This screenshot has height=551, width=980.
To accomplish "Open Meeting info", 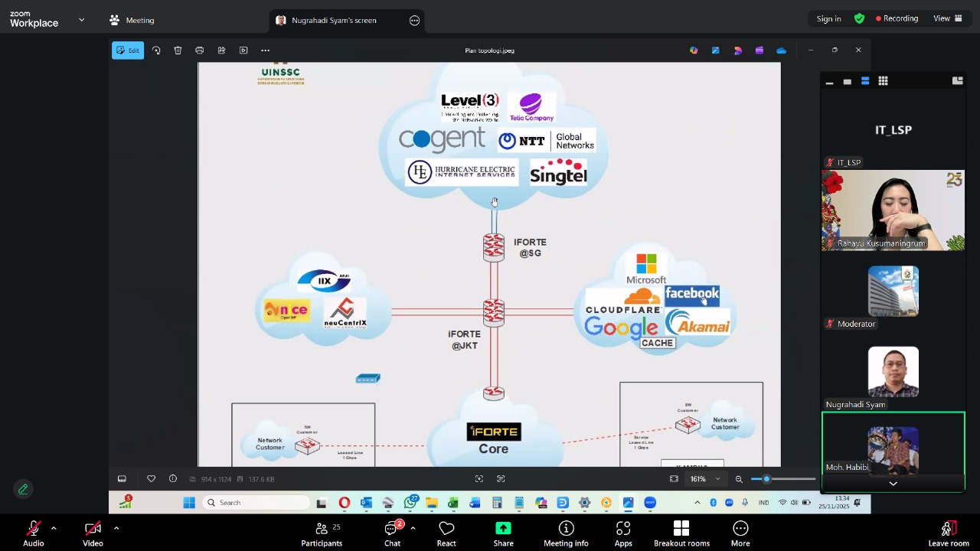I will (x=566, y=533).
